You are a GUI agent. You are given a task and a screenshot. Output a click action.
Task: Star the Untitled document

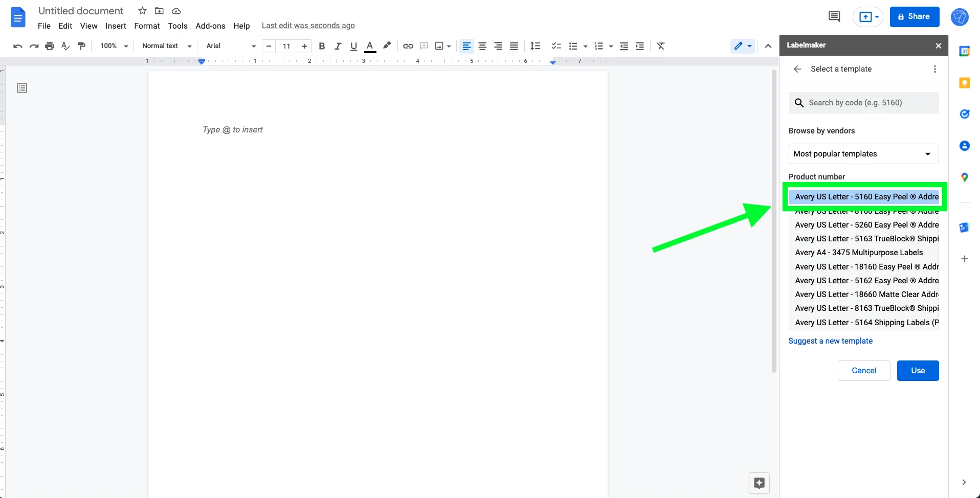pyautogui.click(x=143, y=11)
